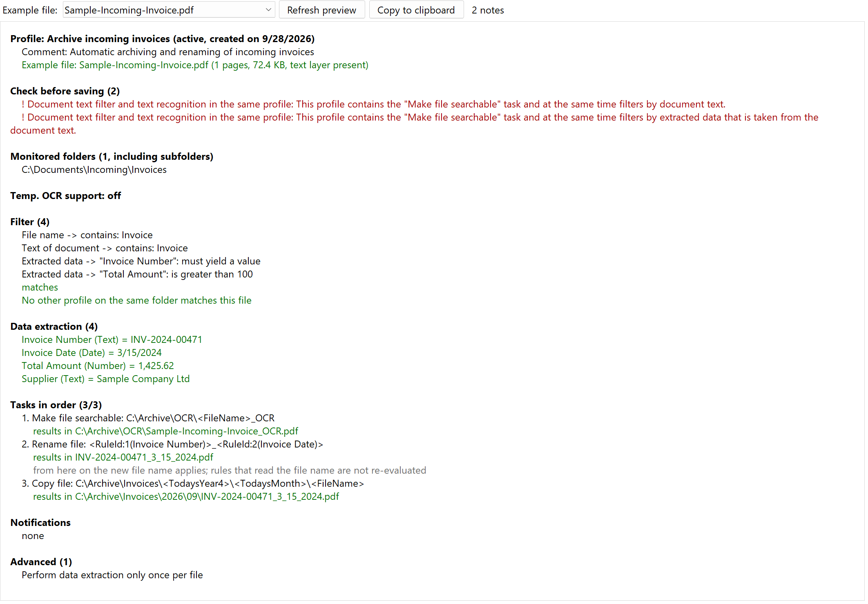Click 'Invoice Number (Text) = INV-2024-00471'
Image resolution: width=868 pixels, height=604 pixels.
pos(112,340)
